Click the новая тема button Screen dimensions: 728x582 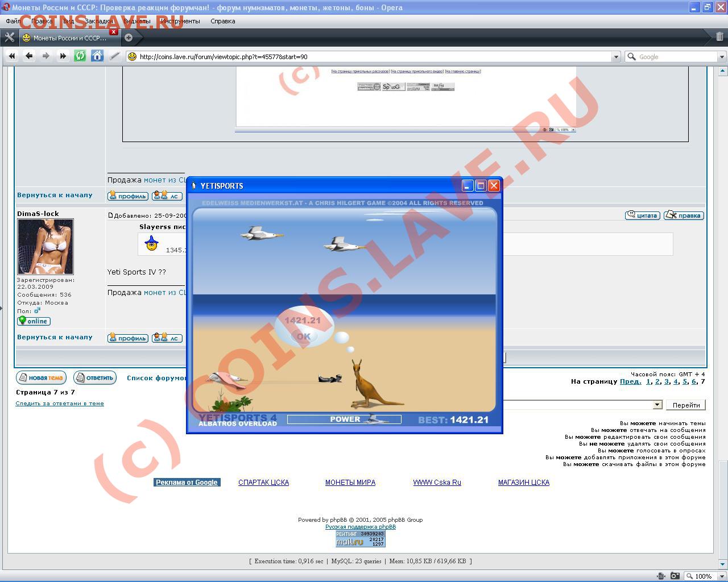coord(41,377)
